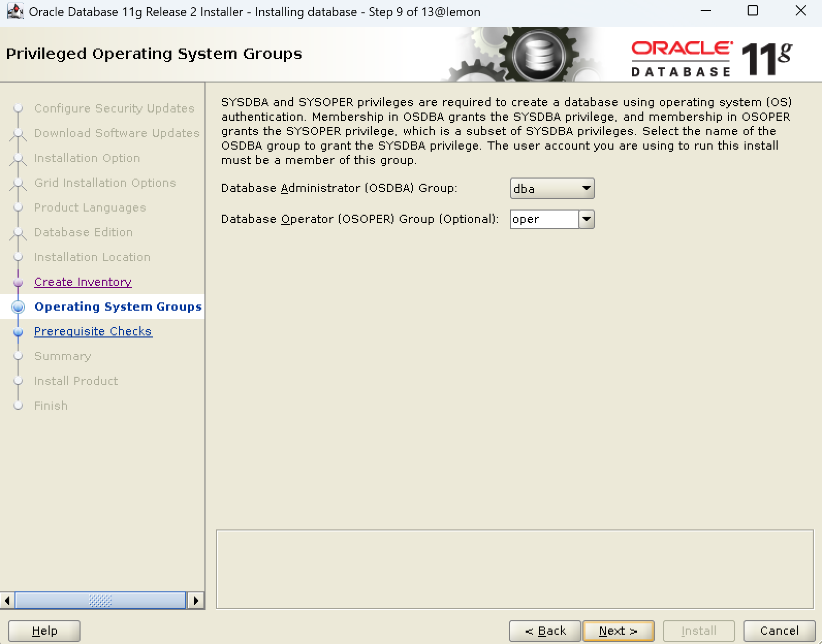Click the Oracle Database 11g logo
This screenshot has width=822, height=644.
coord(712,58)
